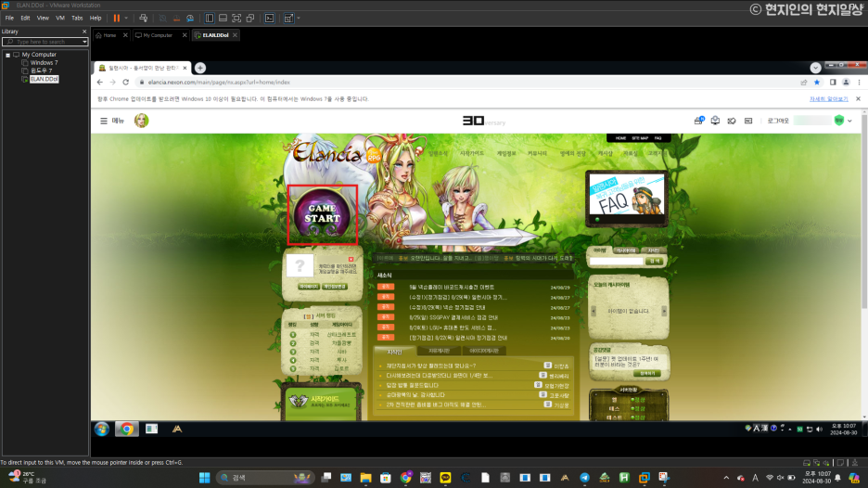Dismiss the Chrome update notification bar
Viewport: 868px width, 488px height.
[x=858, y=98]
